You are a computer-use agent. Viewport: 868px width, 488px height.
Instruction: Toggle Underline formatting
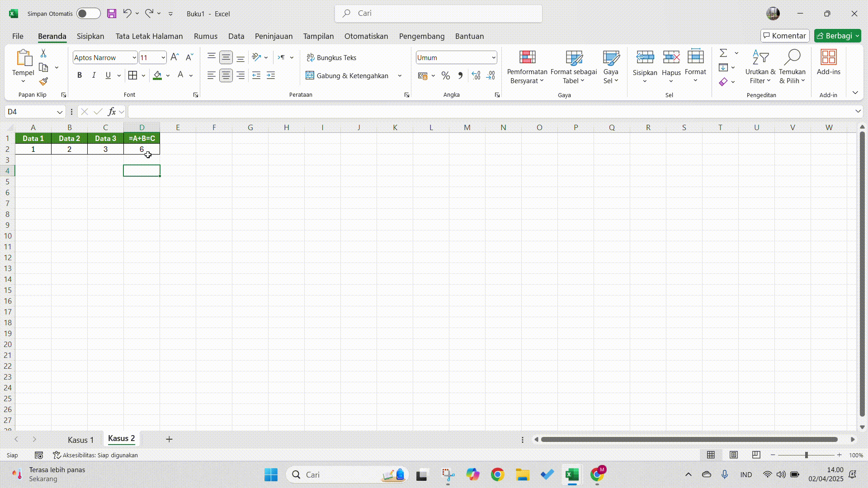[108, 75]
